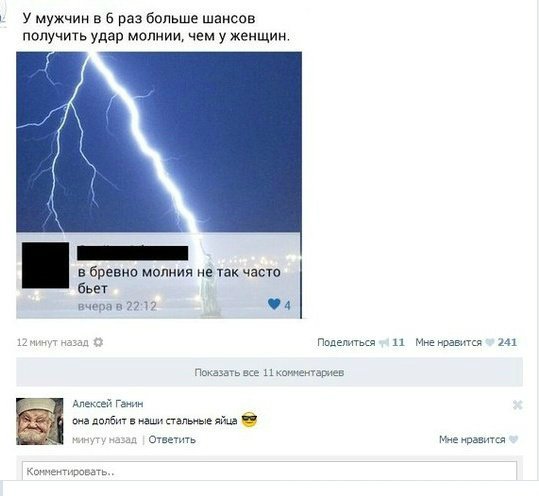This screenshot has height=496, width=539.
Task: Click the минуту назад comment timestamp
Action: coord(104,440)
